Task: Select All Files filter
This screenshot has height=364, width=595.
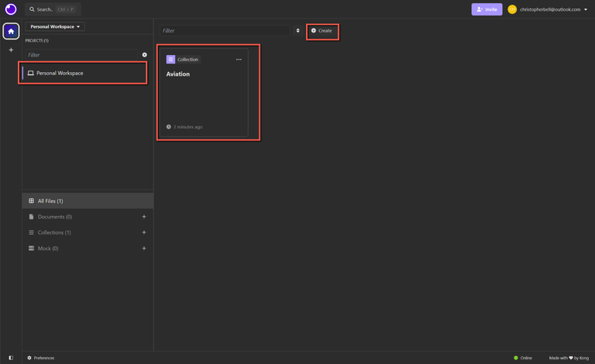Action: pos(50,201)
